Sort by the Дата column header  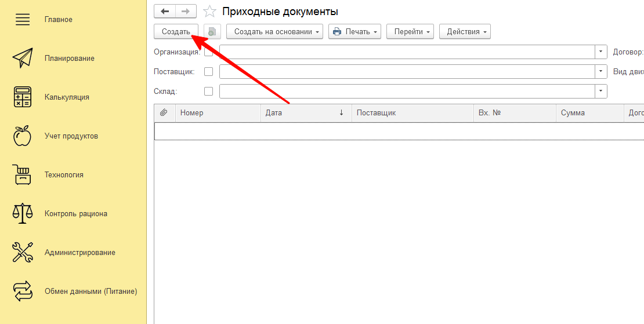coord(305,113)
